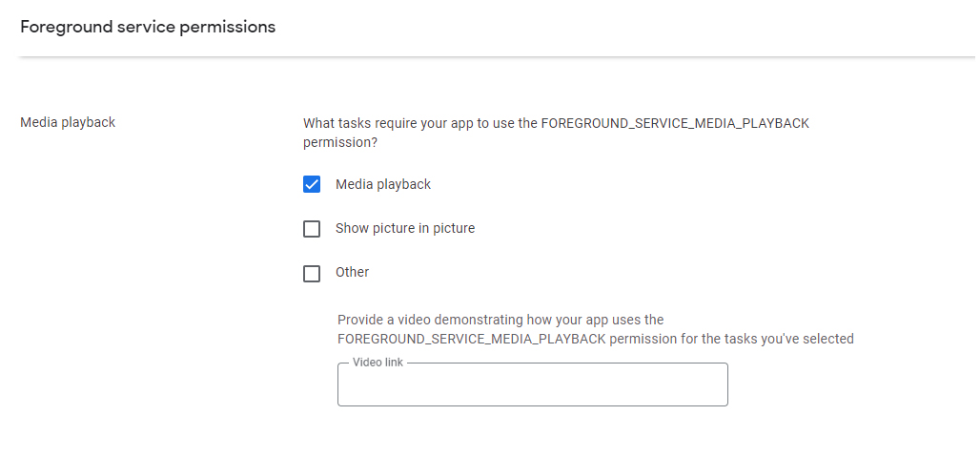Image resolution: width=980 pixels, height=457 pixels.
Task: Uncheck the blue Media playback checkbox
Action: pyautogui.click(x=312, y=184)
